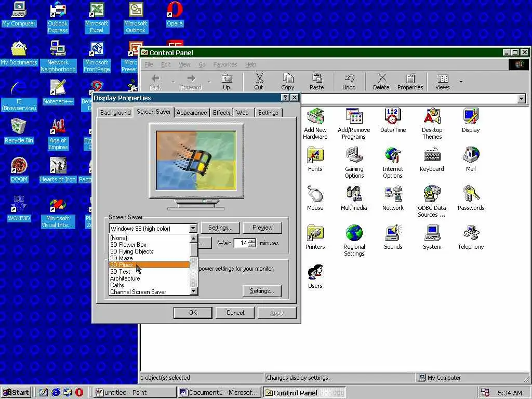The height and width of the screenshot is (399, 532).
Task: Click the Undo toolbar button
Action: point(349,82)
